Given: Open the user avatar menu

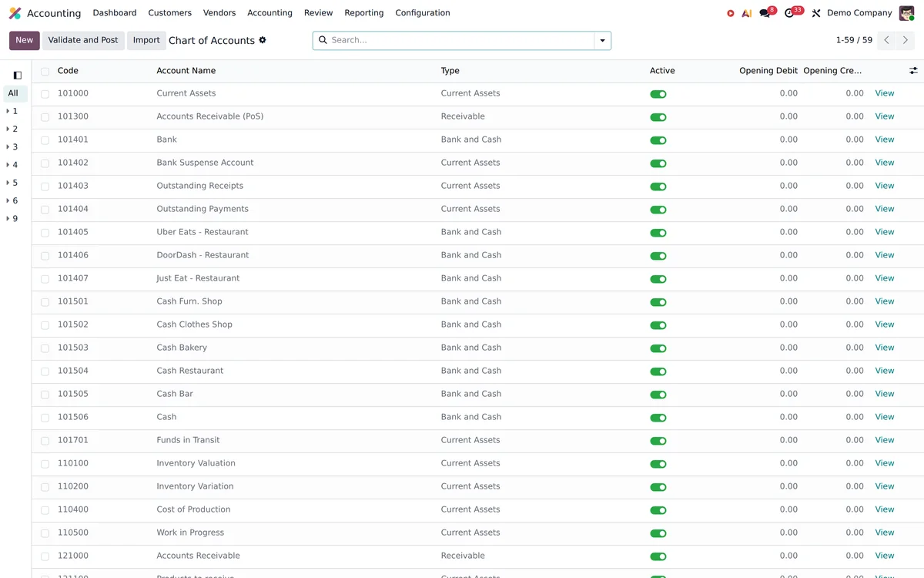Looking at the screenshot, I should 906,13.
